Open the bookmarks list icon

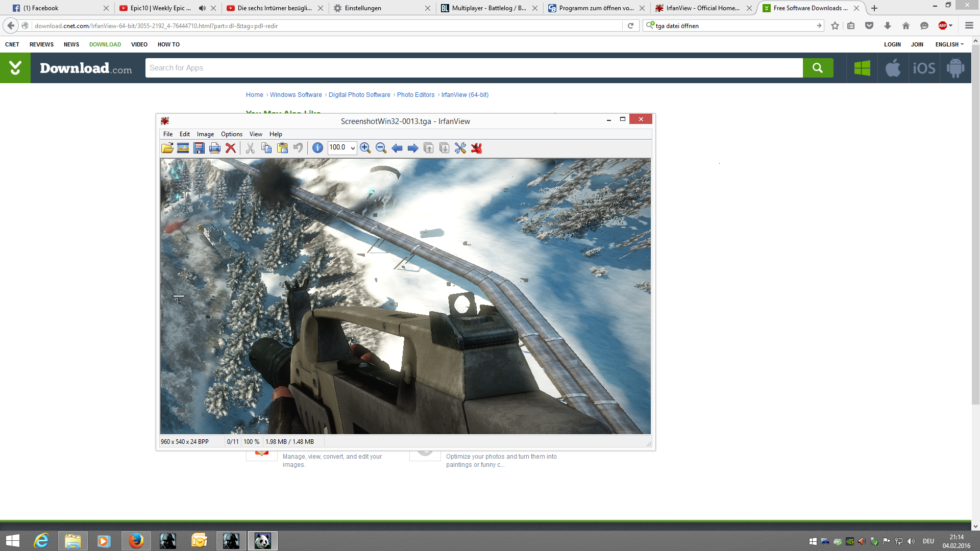851,26
